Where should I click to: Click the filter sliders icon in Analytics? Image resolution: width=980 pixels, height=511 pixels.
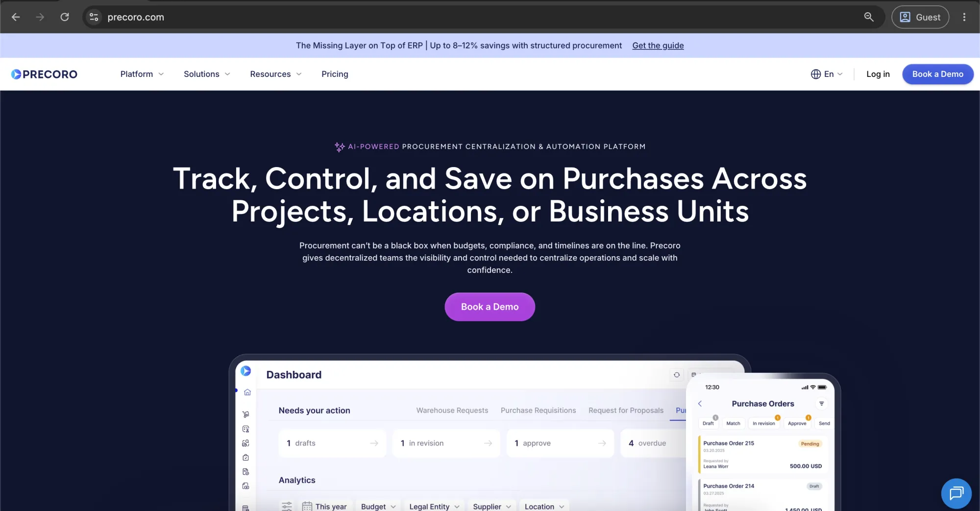coord(287,506)
